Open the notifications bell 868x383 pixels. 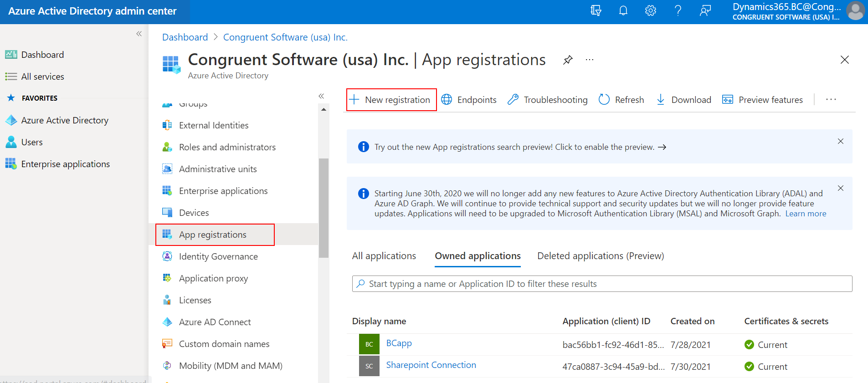(623, 10)
